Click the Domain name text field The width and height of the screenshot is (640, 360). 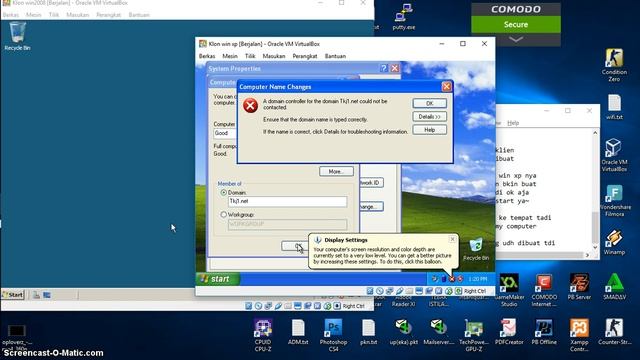(x=287, y=201)
